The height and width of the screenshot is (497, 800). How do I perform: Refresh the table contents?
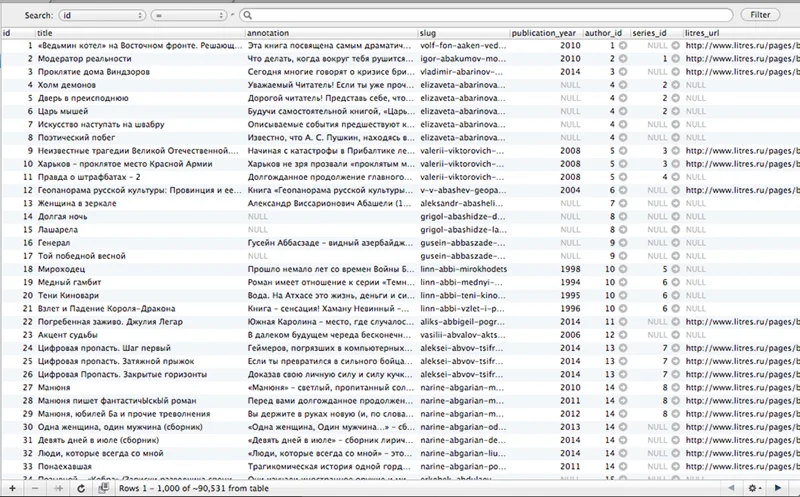click(x=81, y=487)
